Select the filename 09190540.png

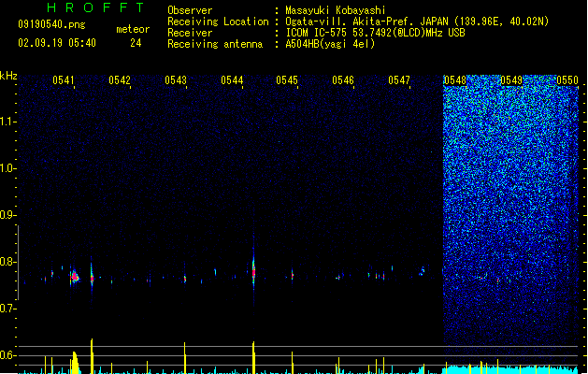[x=51, y=24]
